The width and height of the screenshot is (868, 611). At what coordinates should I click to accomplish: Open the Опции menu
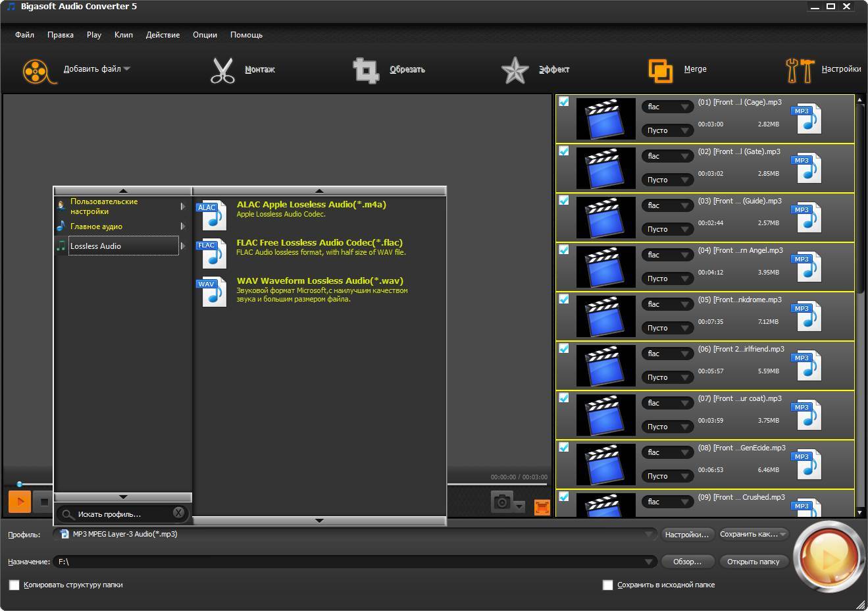pyautogui.click(x=205, y=35)
